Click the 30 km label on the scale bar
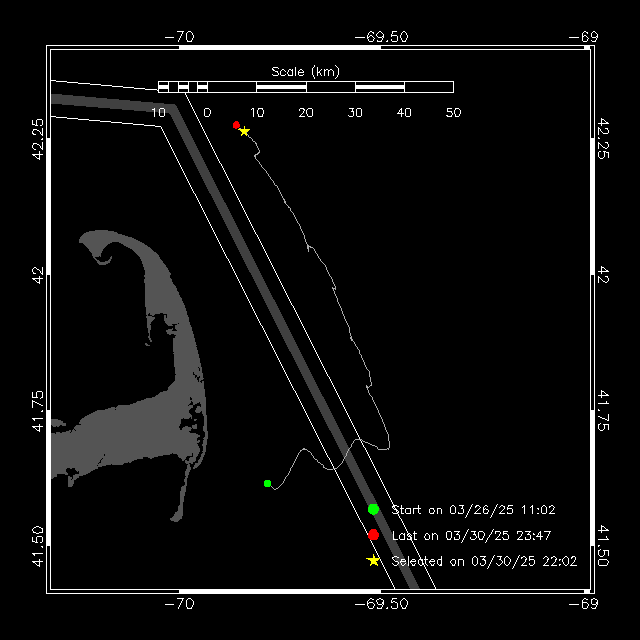The width and height of the screenshot is (640, 640). 355,113
